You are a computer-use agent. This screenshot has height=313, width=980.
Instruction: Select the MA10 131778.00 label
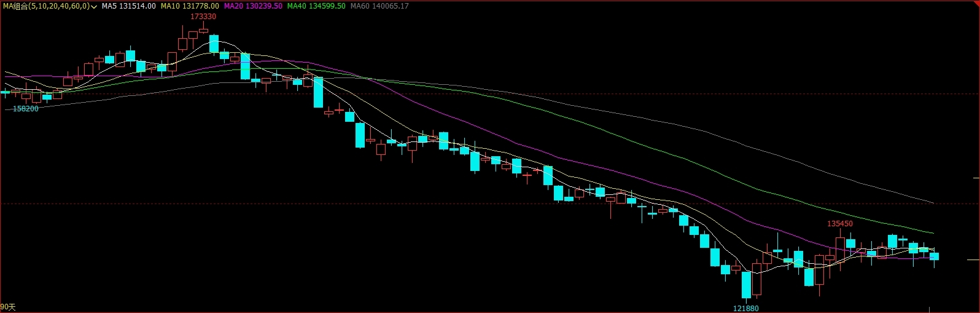tap(190, 6)
